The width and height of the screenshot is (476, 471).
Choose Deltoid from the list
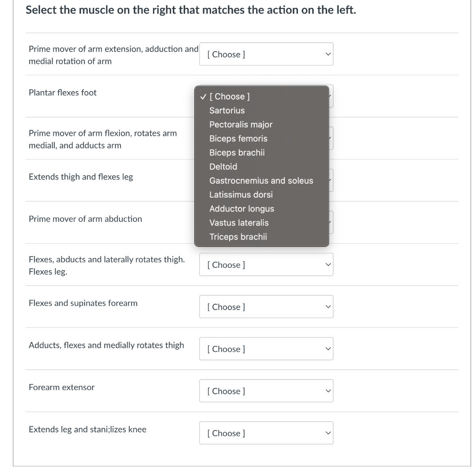click(x=223, y=166)
